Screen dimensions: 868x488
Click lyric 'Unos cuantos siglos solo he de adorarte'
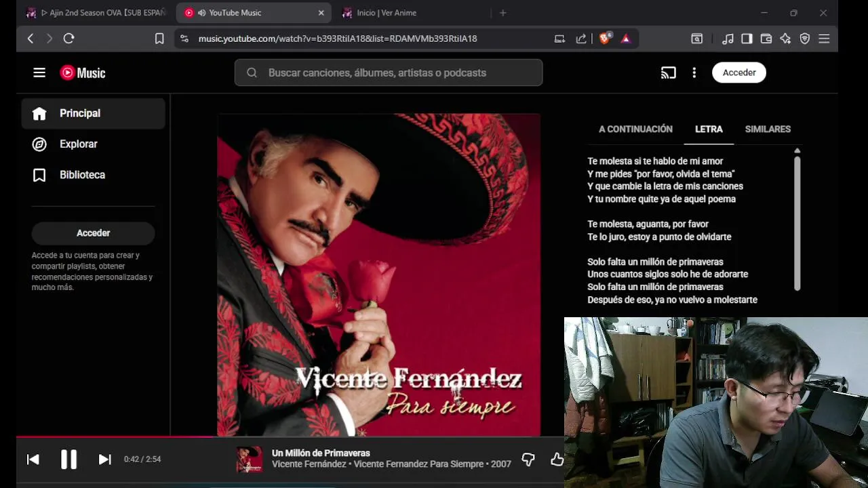tap(668, 274)
